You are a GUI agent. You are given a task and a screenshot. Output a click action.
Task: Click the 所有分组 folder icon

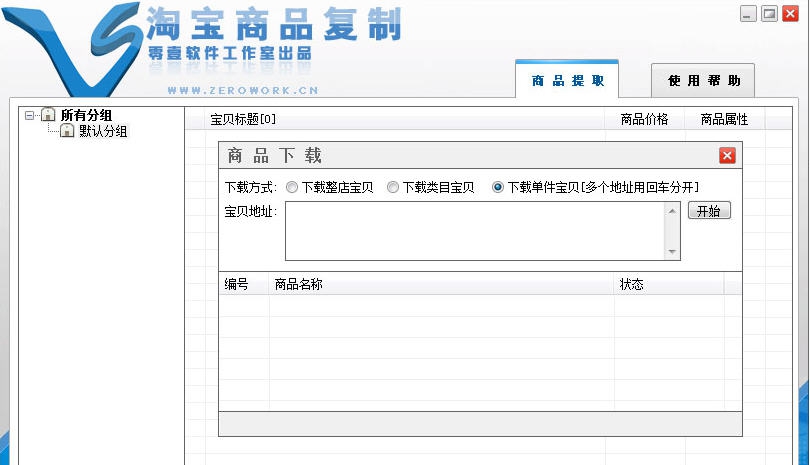48,114
